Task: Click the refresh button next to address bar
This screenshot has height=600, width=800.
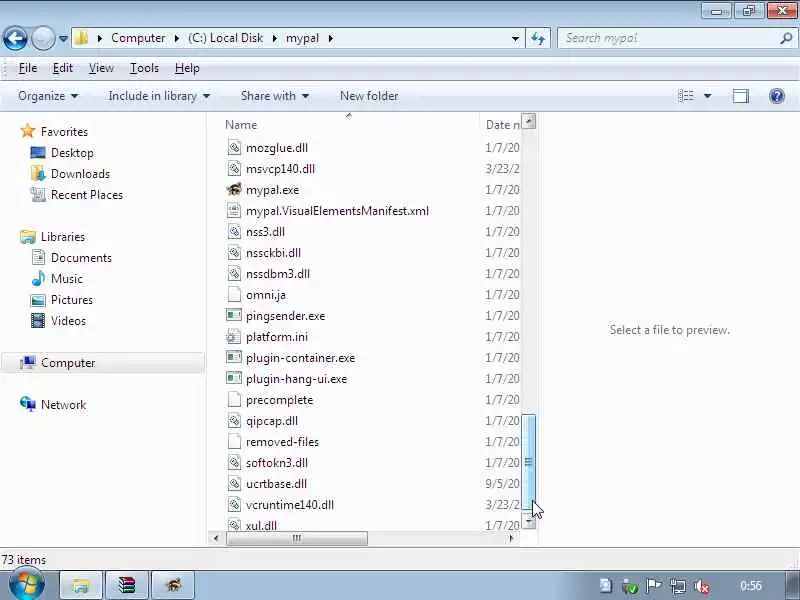Action: click(538, 38)
